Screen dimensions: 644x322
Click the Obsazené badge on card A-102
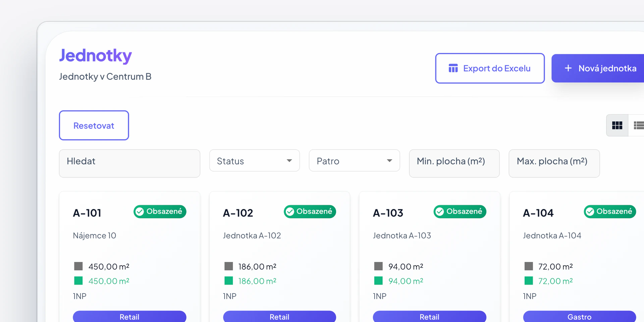(x=310, y=212)
